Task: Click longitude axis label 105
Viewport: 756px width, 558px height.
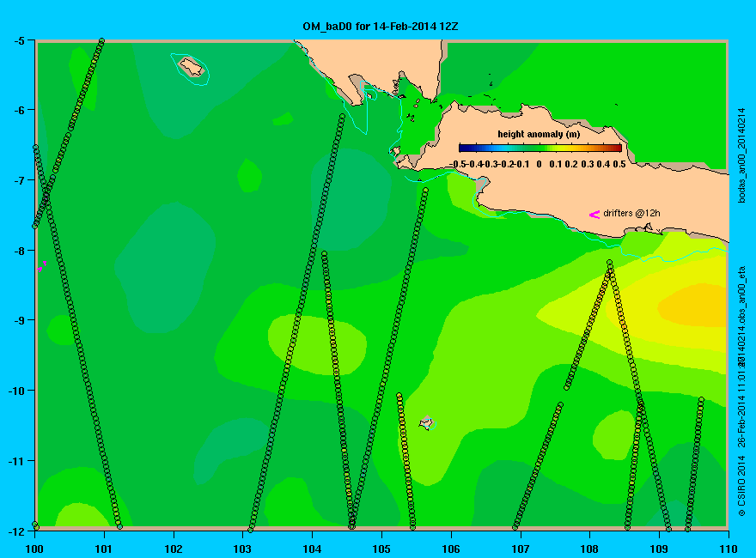Action: [381, 549]
